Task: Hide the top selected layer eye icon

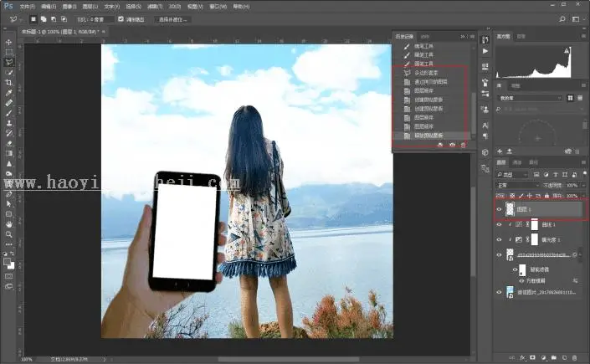Action: pyautogui.click(x=499, y=209)
